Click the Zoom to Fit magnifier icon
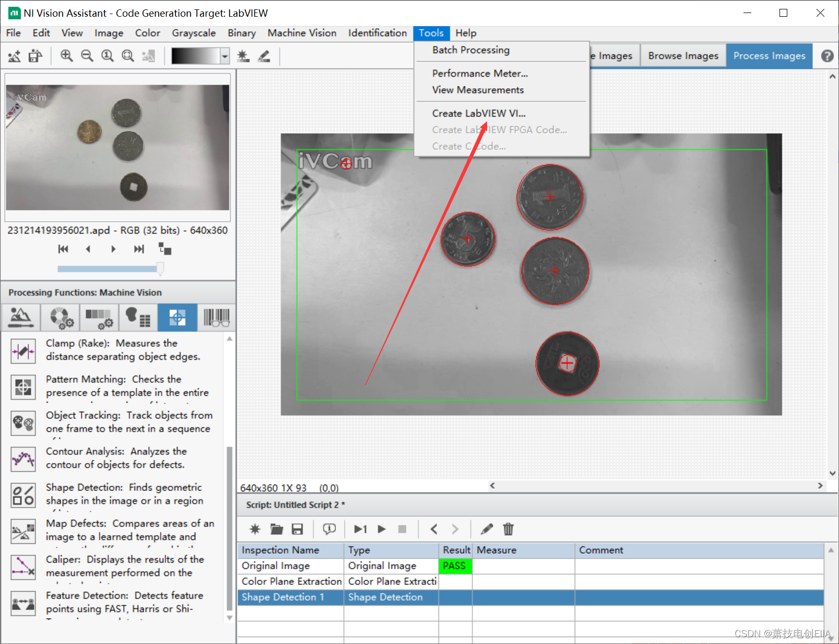The image size is (839, 644). pos(127,56)
